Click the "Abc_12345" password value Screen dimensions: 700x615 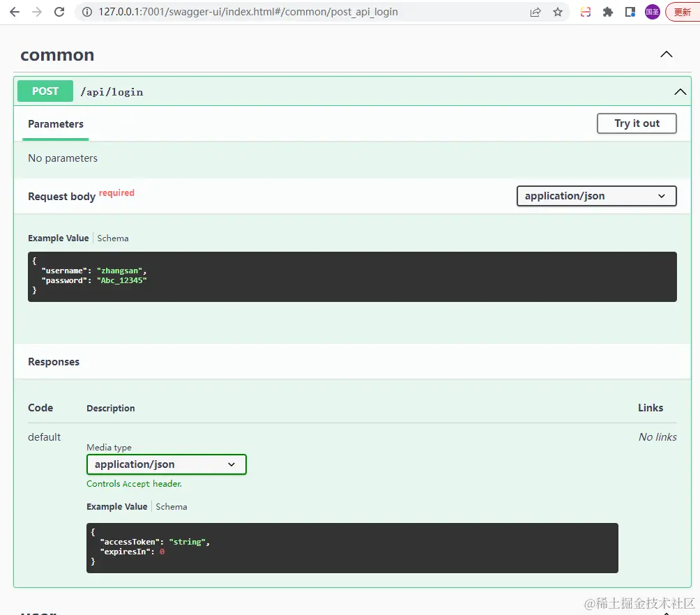click(122, 280)
